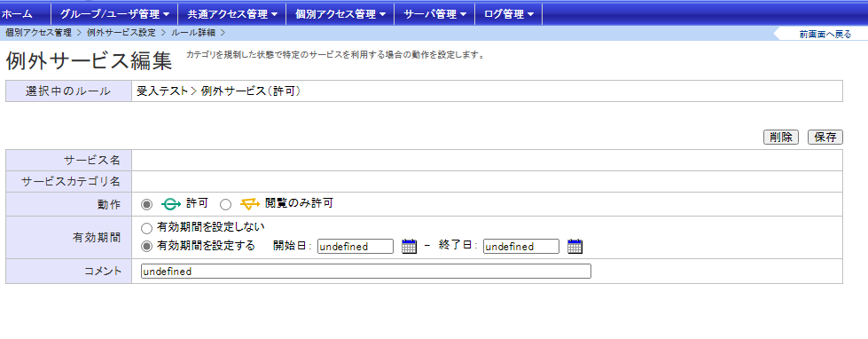Open 個別アクセス管理 breadcrumb link
Viewport: 868px width, 339px height.
[x=39, y=33]
